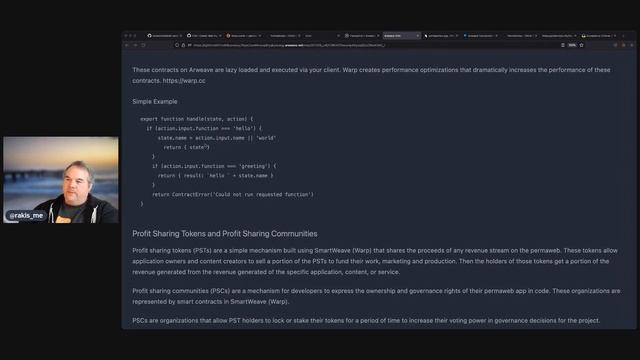Image resolution: width=640 pixels, height=360 pixels.
Task: Go back using the browser back arrow
Action: (127, 45)
